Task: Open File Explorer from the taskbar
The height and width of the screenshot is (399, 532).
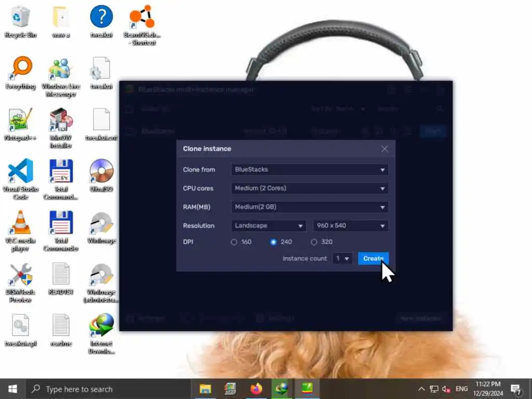Action: coord(205,389)
